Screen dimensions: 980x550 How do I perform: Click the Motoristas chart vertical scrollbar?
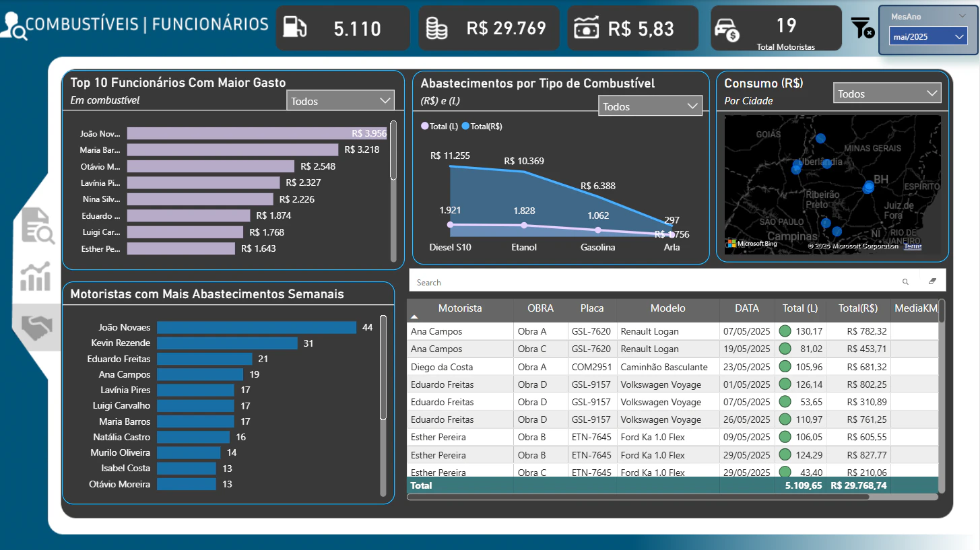383,368
